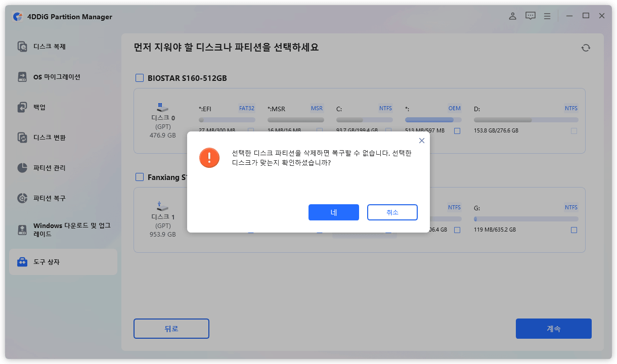The image size is (617, 364).
Task: Click the toolbox sidebar icon
Action: point(22,262)
